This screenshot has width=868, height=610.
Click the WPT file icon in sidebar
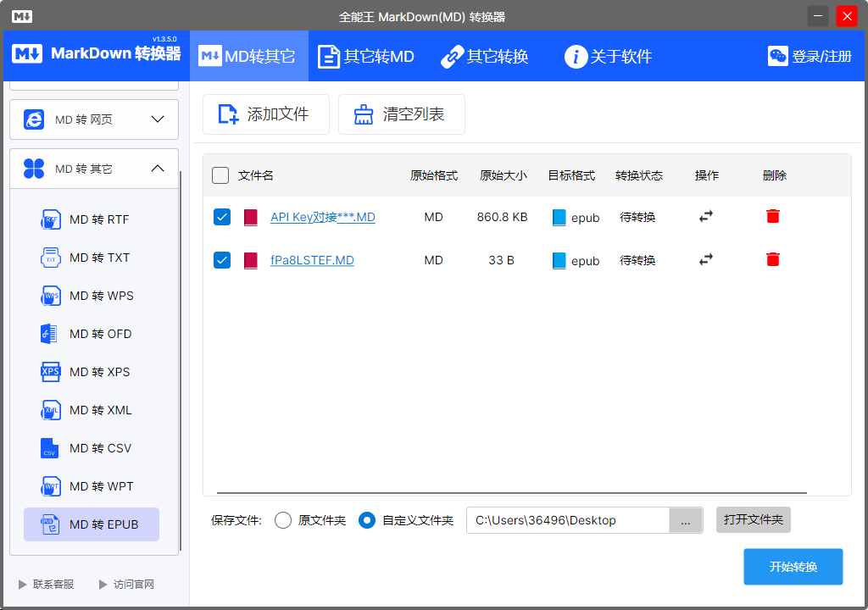(50, 486)
